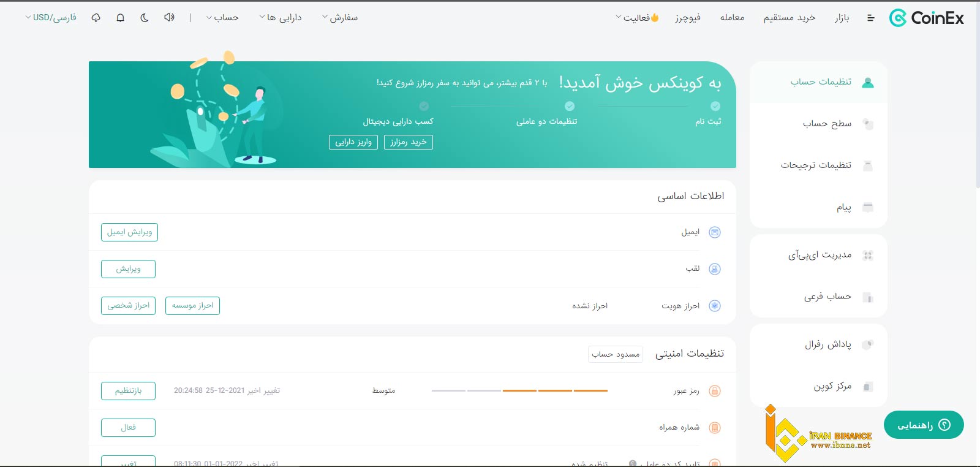The height and width of the screenshot is (467, 980).
Task: Open the hamburger menu icon next to the logo
Action: (870, 18)
